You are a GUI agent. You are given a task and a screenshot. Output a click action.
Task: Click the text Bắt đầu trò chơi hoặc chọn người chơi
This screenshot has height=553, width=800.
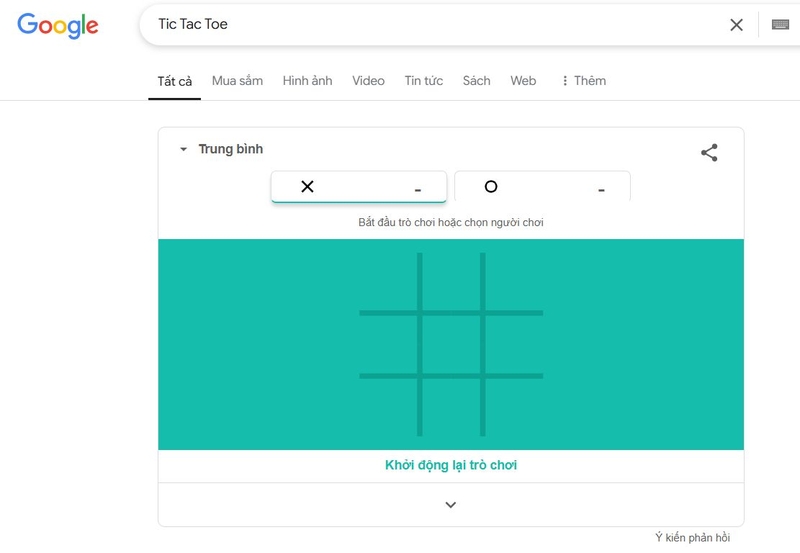[x=451, y=222]
